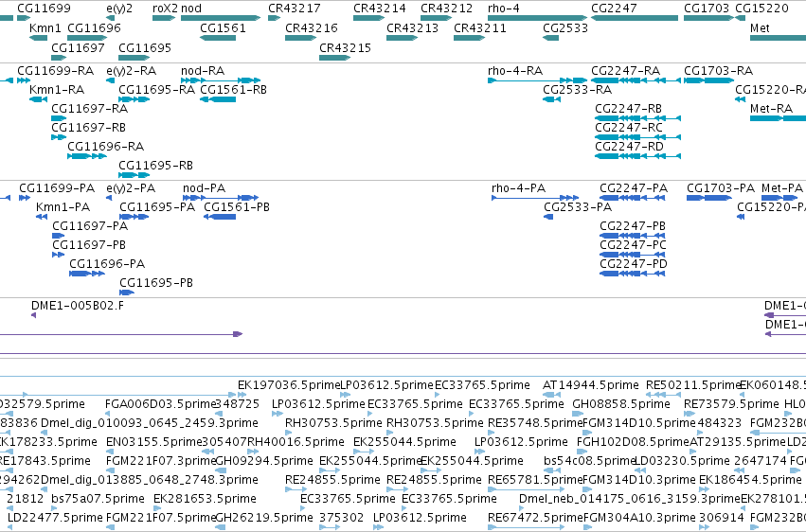Click the CR43212 gene label
Screen dimensions: 806x532
pyautogui.click(x=446, y=9)
